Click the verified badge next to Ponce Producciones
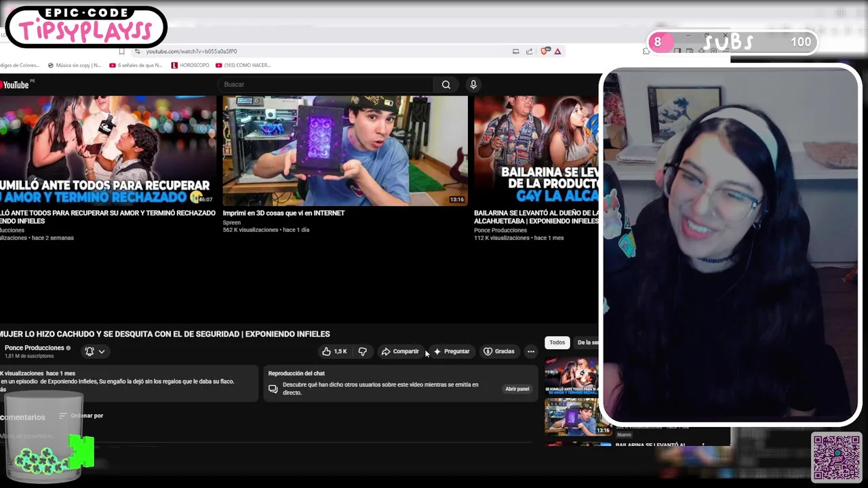This screenshot has width=868, height=488. [x=68, y=348]
